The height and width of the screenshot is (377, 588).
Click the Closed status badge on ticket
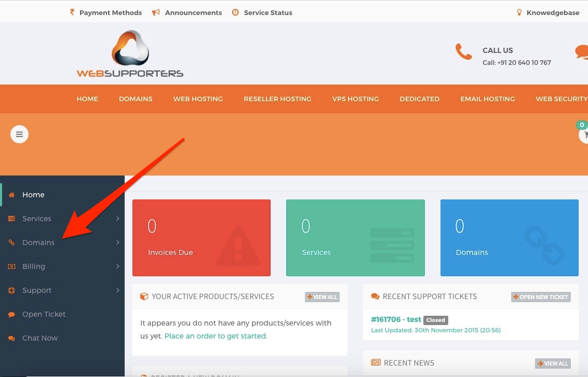436,320
